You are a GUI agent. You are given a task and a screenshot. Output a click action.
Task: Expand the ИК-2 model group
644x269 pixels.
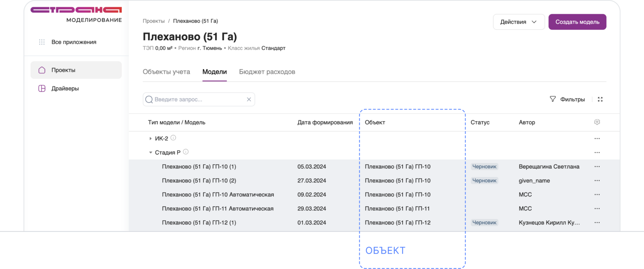tap(151, 139)
